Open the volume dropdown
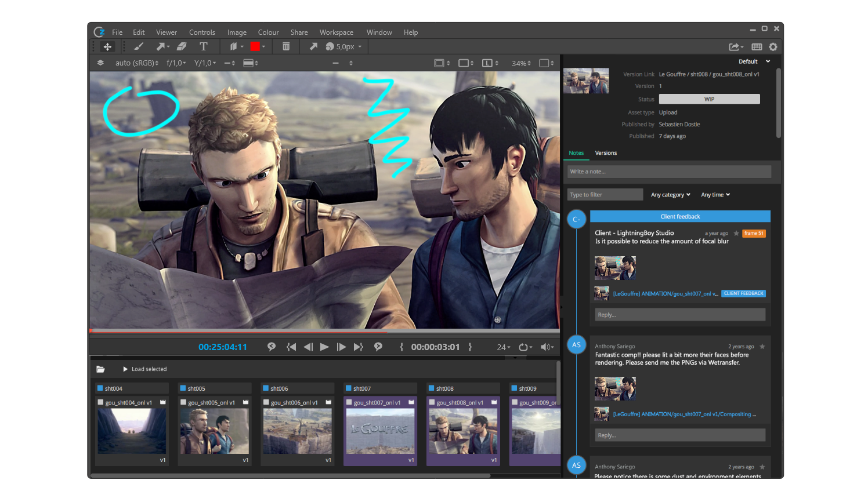 [547, 347]
